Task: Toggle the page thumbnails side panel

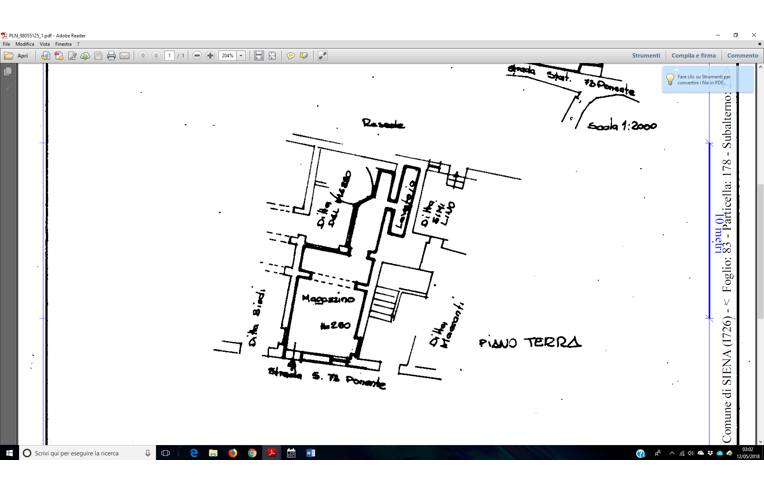Action: point(8,72)
